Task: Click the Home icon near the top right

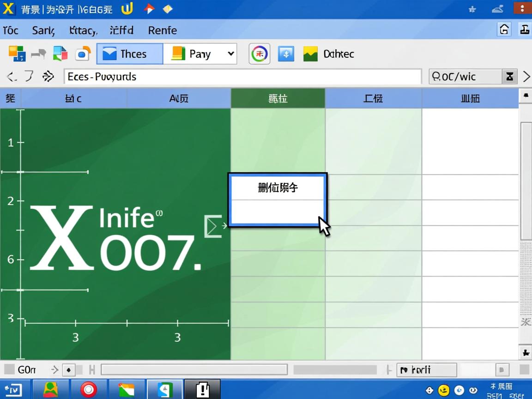Action: coord(504,29)
